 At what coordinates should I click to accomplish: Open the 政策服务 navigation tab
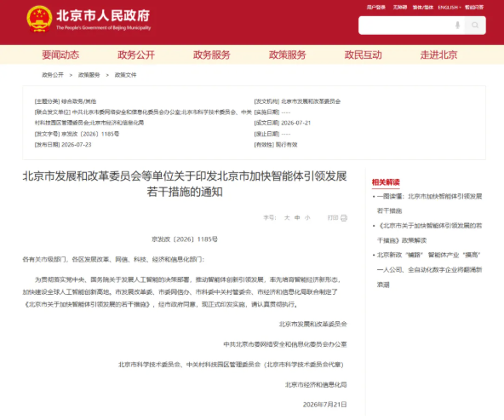pos(288,55)
